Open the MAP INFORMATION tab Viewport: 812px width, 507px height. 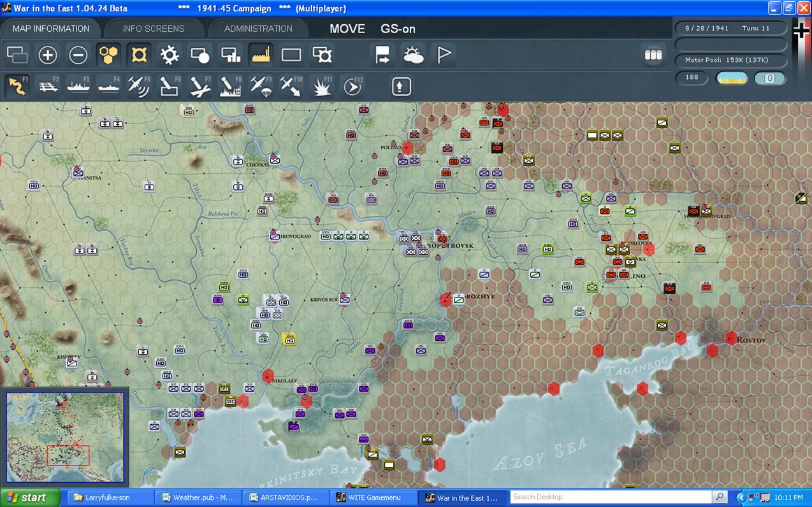[x=51, y=29]
